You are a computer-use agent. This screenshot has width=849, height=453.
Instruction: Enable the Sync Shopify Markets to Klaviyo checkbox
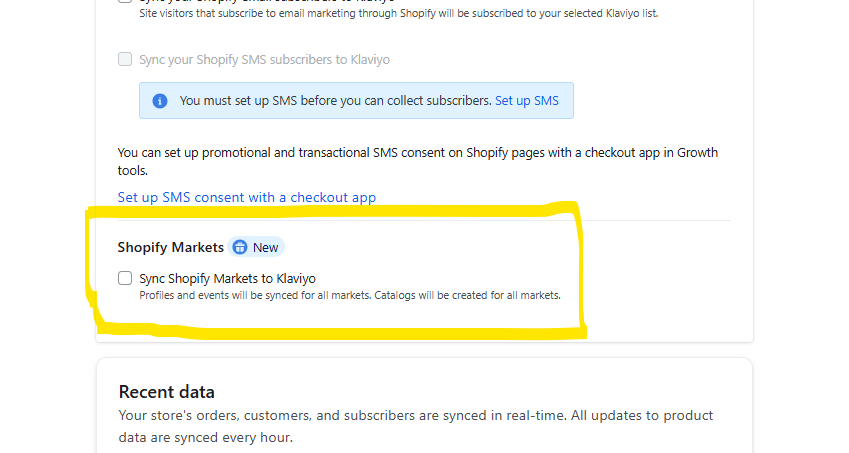click(125, 278)
